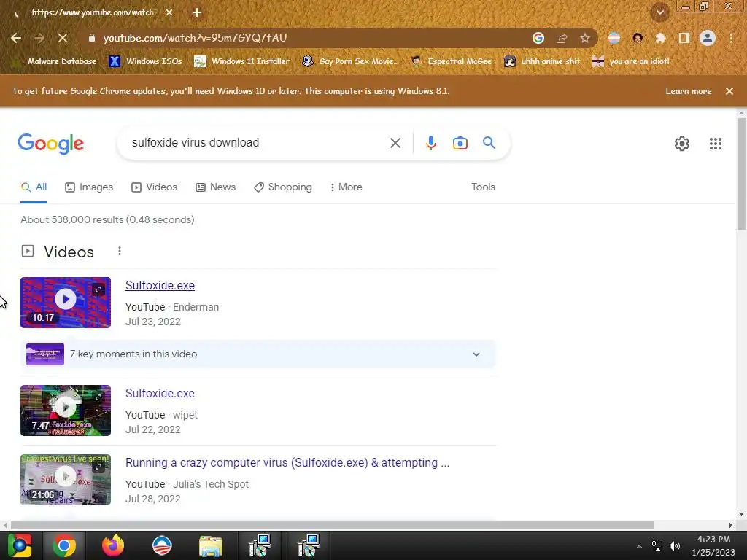Screen dimensions: 747x560
Task: Click the horizontal scrollbar thumb
Action: tap(332, 525)
